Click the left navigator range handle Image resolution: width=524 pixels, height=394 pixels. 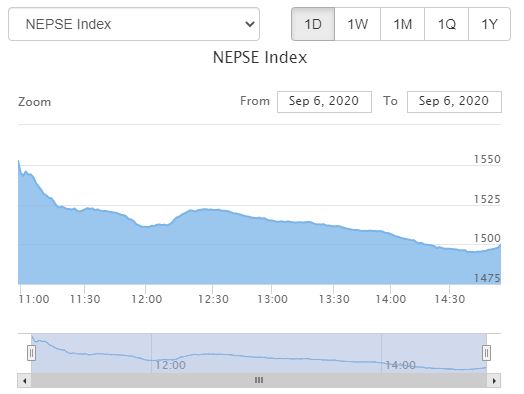coord(31,353)
